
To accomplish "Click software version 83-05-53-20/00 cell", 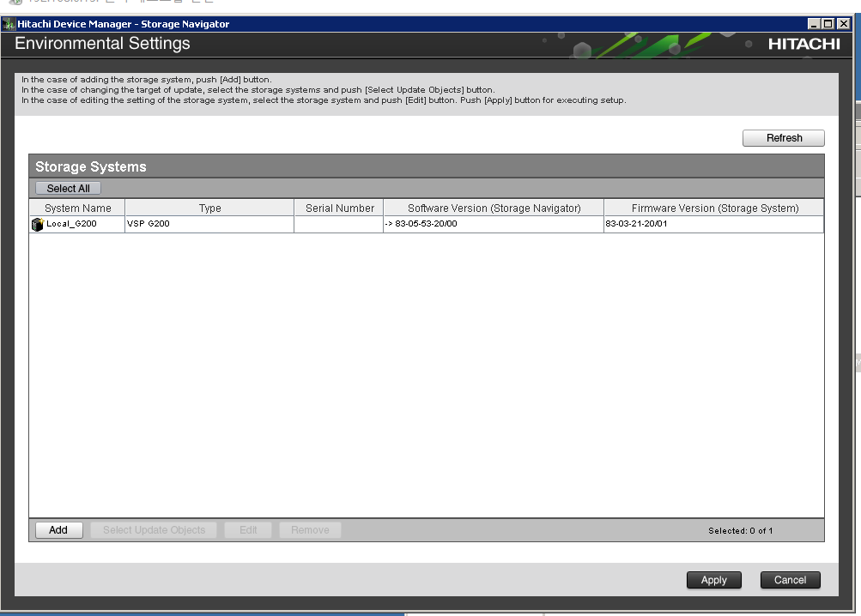I will 493,224.
